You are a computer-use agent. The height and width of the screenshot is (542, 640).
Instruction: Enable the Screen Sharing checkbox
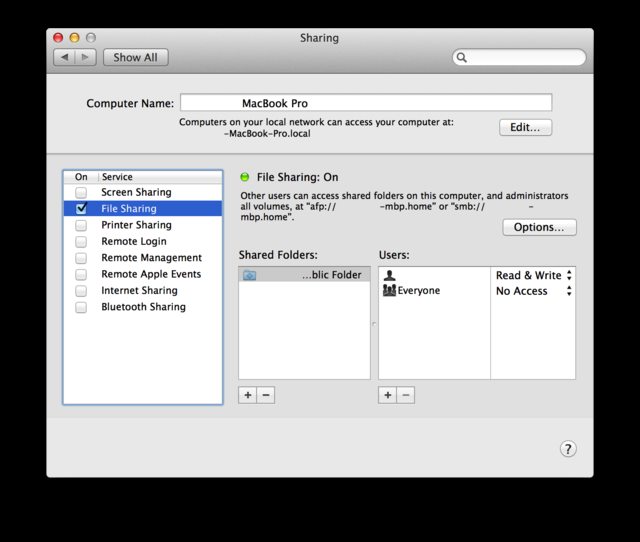pos(81,192)
